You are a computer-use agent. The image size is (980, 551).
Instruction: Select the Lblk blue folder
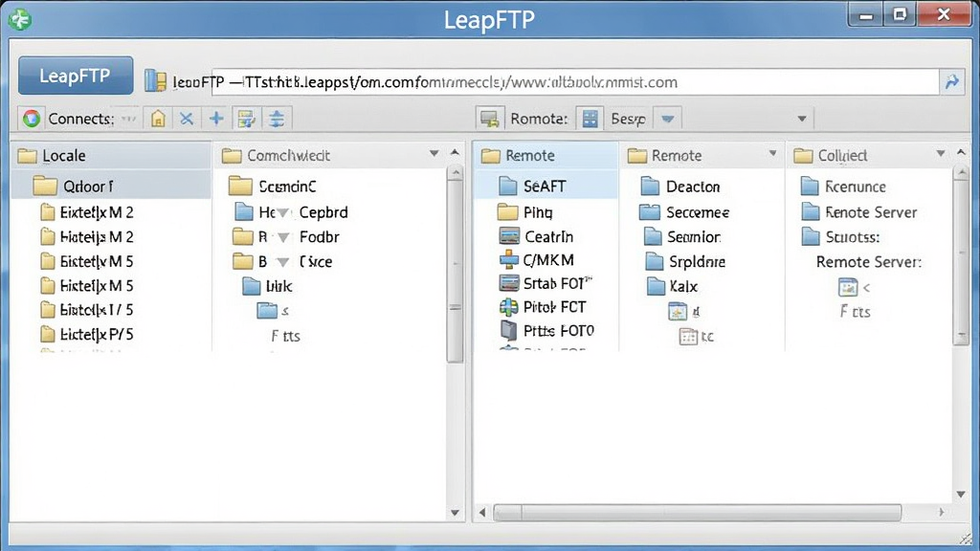click(268, 286)
